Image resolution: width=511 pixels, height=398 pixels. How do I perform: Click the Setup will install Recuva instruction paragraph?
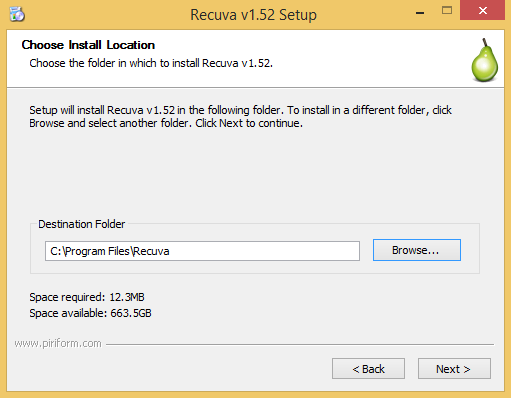[x=240, y=117]
